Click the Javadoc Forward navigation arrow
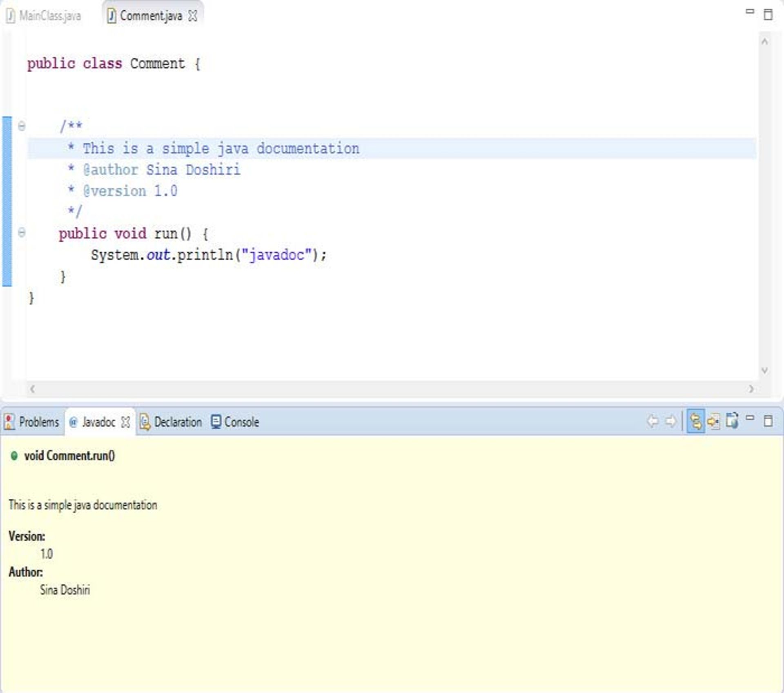The image size is (784, 693). [x=670, y=421]
